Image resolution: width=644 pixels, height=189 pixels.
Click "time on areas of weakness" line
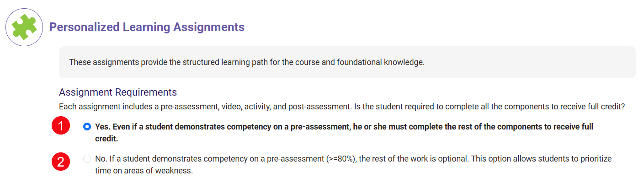click(144, 171)
